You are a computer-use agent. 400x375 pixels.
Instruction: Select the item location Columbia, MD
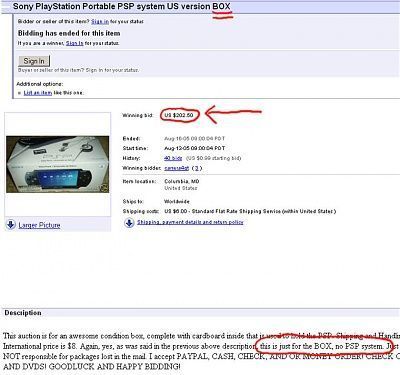pos(182,182)
